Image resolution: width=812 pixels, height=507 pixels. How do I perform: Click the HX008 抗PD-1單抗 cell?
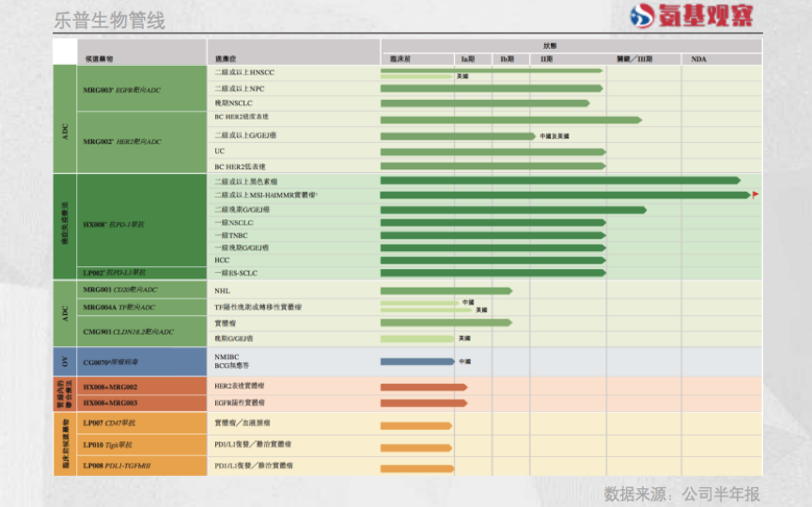pyautogui.click(x=141, y=221)
